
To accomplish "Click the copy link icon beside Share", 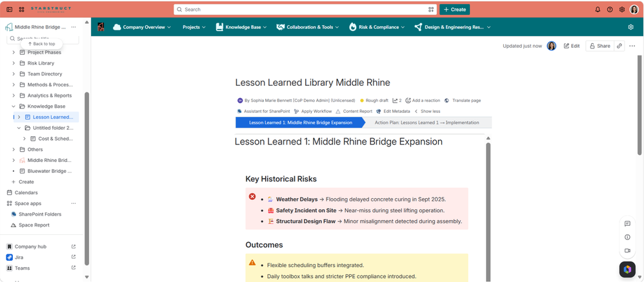I will tap(619, 46).
